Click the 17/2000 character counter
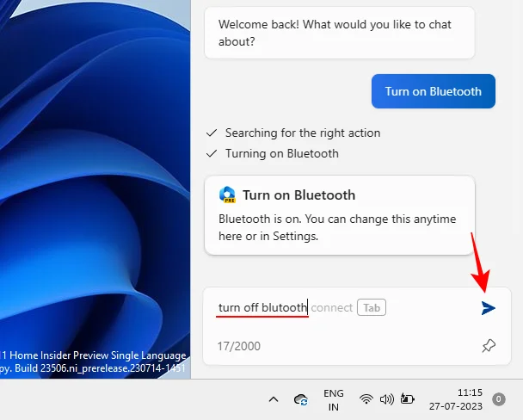This screenshot has height=420, width=523. click(239, 346)
